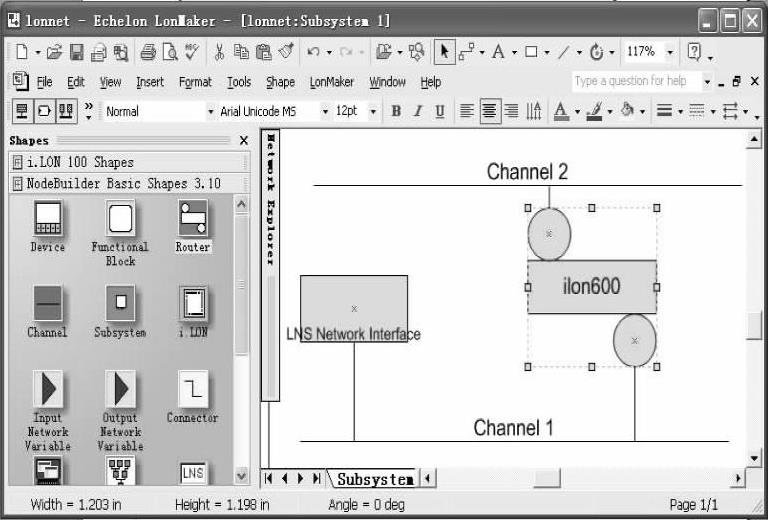Select the Pointer tool
This screenshot has width=768, height=520.
pos(445,51)
